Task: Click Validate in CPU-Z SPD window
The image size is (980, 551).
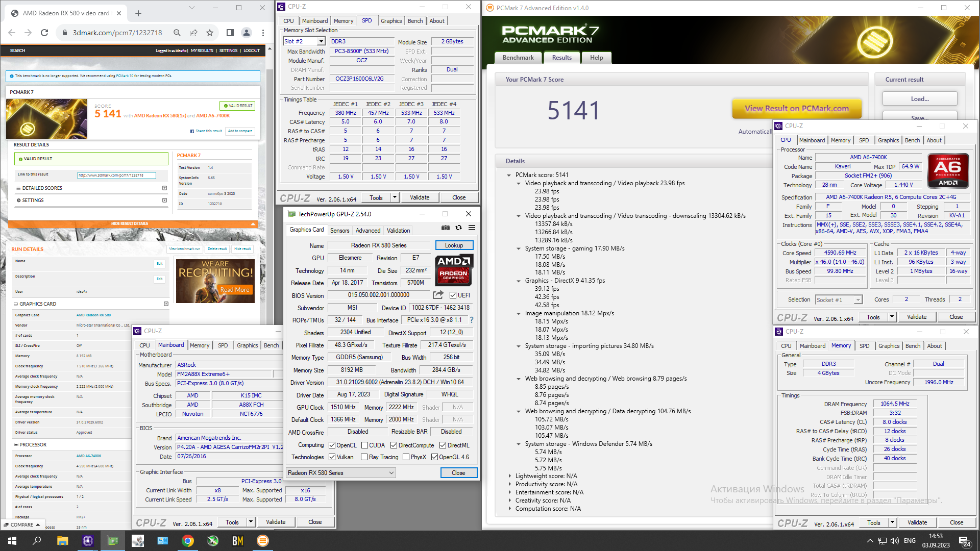Action: pos(420,197)
